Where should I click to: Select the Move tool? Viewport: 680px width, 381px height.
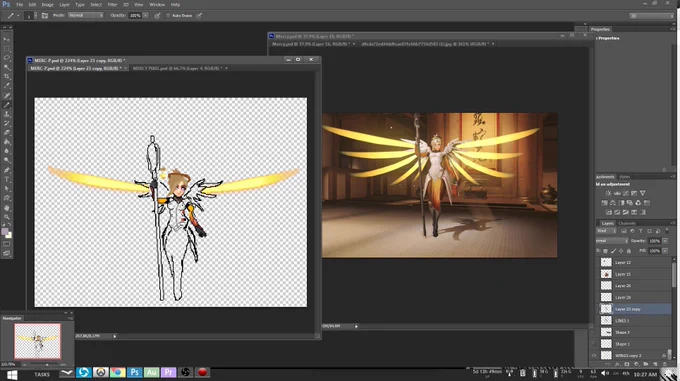tap(7, 39)
